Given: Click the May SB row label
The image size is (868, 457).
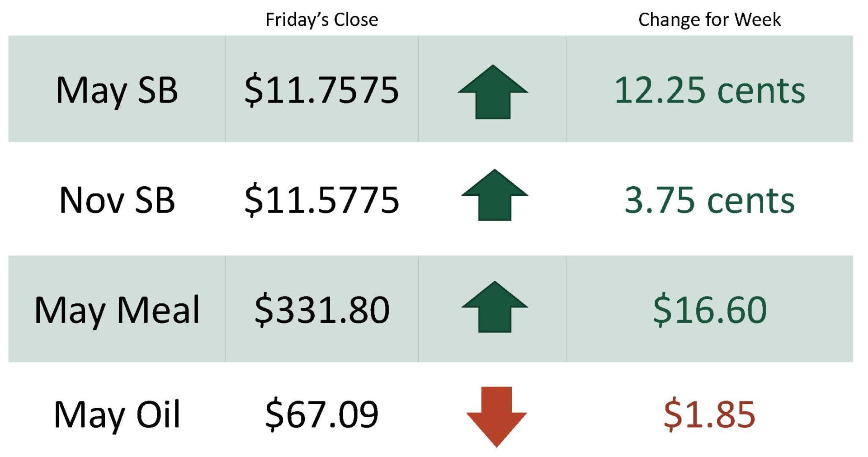Looking at the screenshot, I should point(117,90).
